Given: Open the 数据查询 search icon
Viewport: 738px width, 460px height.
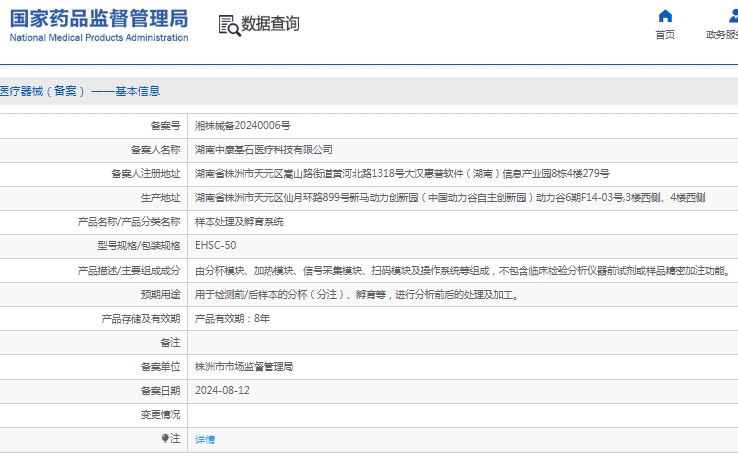Looking at the screenshot, I should (229, 25).
